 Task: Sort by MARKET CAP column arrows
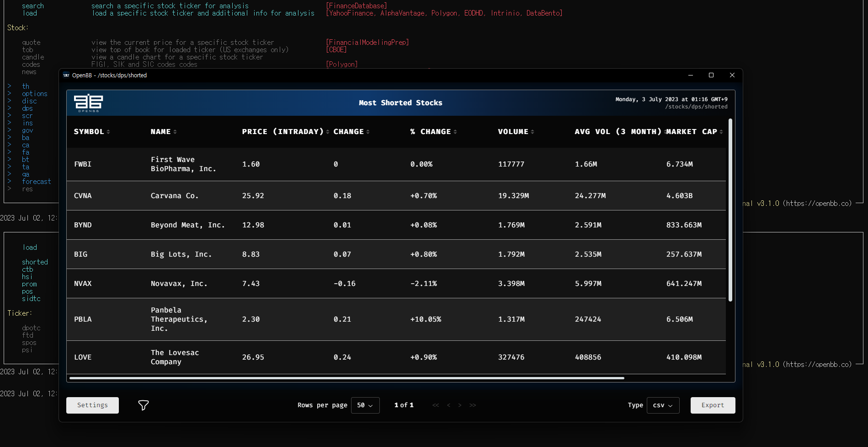[721, 132]
